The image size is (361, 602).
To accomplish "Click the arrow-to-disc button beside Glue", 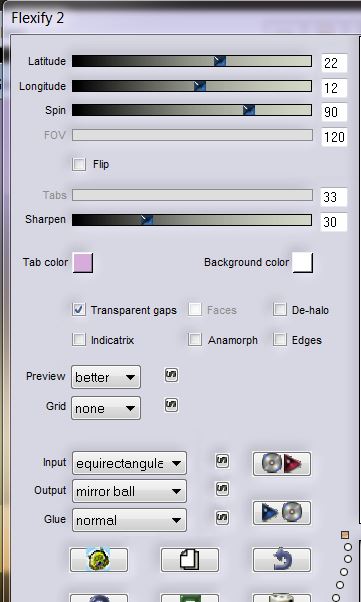I will coord(282,513).
